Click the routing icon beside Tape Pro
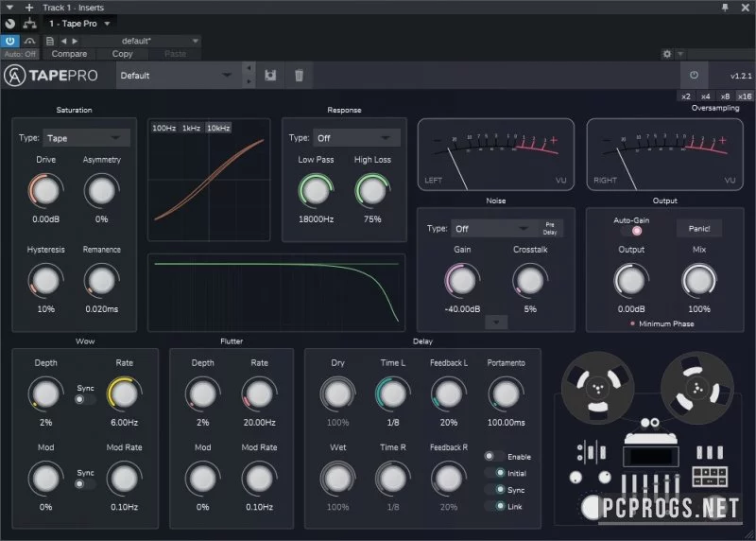The height and width of the screenshot is (541, 756). pyautogui.click(x=30, y=23)
